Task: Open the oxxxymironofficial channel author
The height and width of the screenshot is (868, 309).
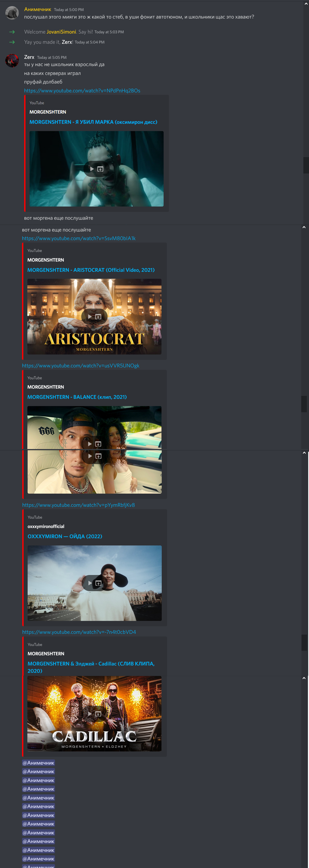Action: pyautogui.click(x=46, y=526)
